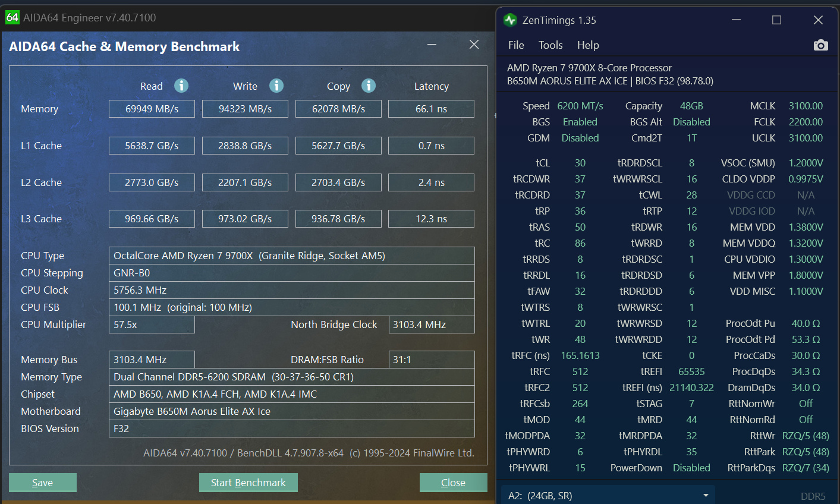This screenshot has height=504, width=840.
Task: Click the Motherboard field Gigabyte B650M Aorus Elite
Action: (x=292, y=411)
